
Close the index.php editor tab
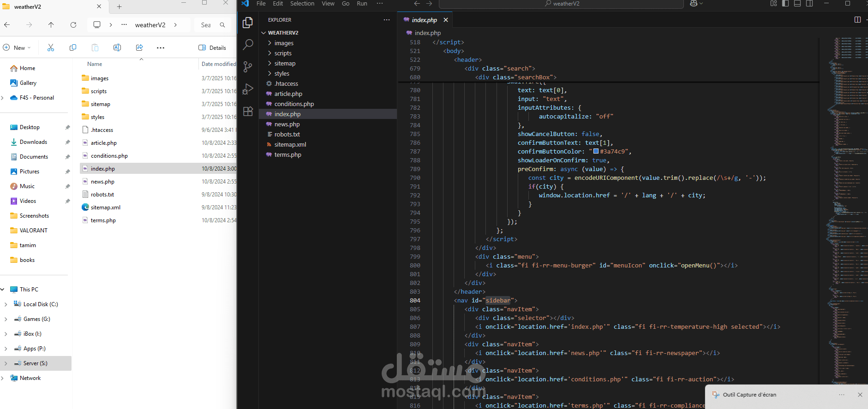coord(446,20)
